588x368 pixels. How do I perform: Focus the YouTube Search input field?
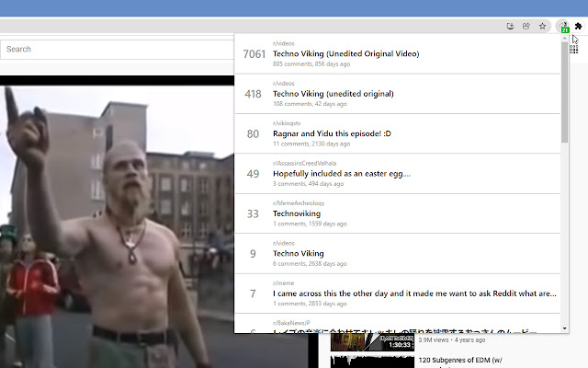pyautogui.click(x=117, y=49)
